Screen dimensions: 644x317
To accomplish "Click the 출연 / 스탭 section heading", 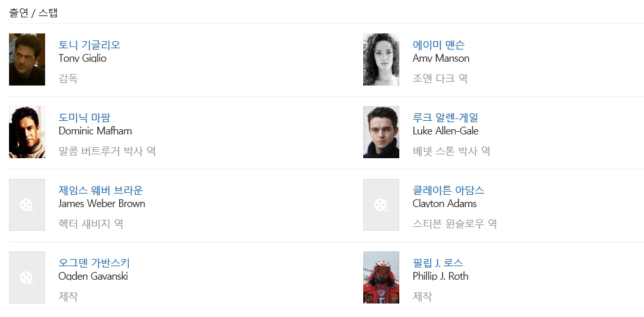I will (33, 13).
